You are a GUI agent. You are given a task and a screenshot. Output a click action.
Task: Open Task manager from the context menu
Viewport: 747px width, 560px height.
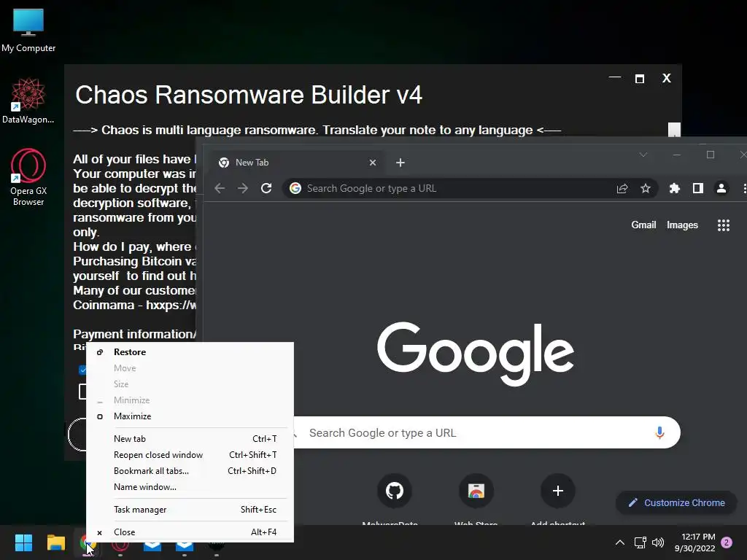[190, 510]
